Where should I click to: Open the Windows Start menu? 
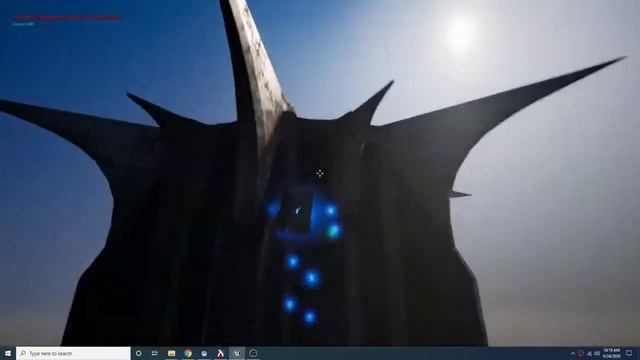[x=7, y=353]
